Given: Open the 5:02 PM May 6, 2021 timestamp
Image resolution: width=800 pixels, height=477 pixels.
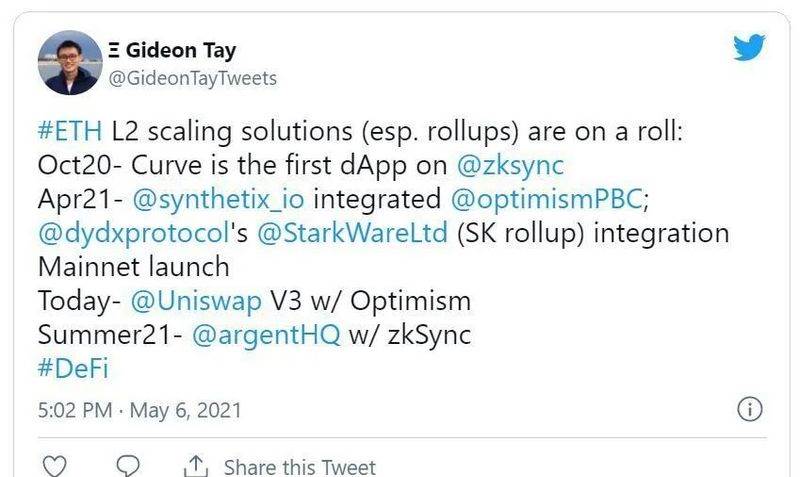Looking at the screenshot, I should click(139, 410).
